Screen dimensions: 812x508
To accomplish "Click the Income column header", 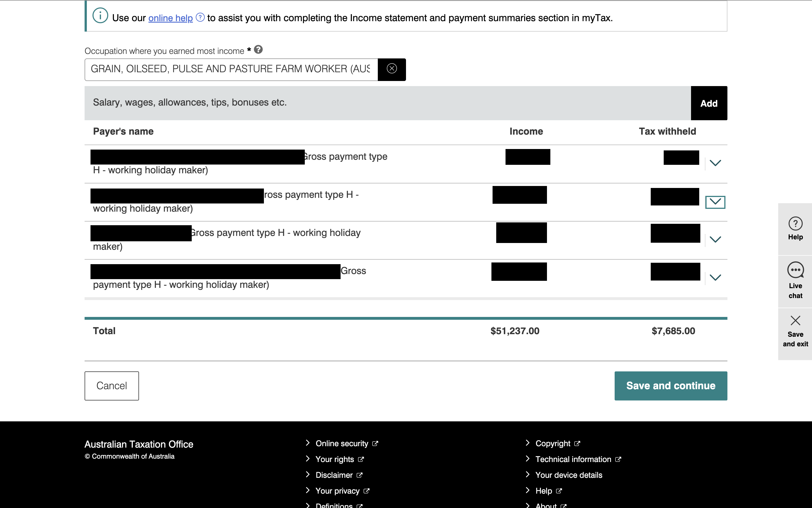I will [x=526, y=131].
